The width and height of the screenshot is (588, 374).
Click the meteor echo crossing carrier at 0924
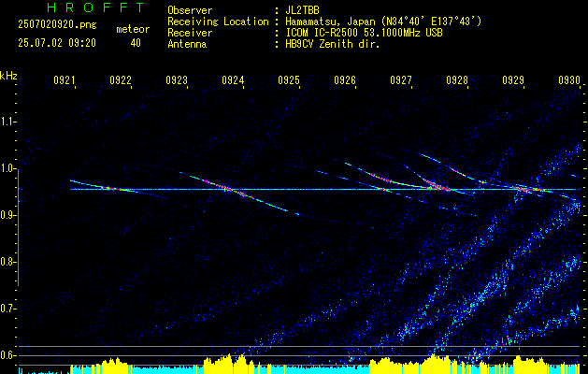click(x=229, y=188)
